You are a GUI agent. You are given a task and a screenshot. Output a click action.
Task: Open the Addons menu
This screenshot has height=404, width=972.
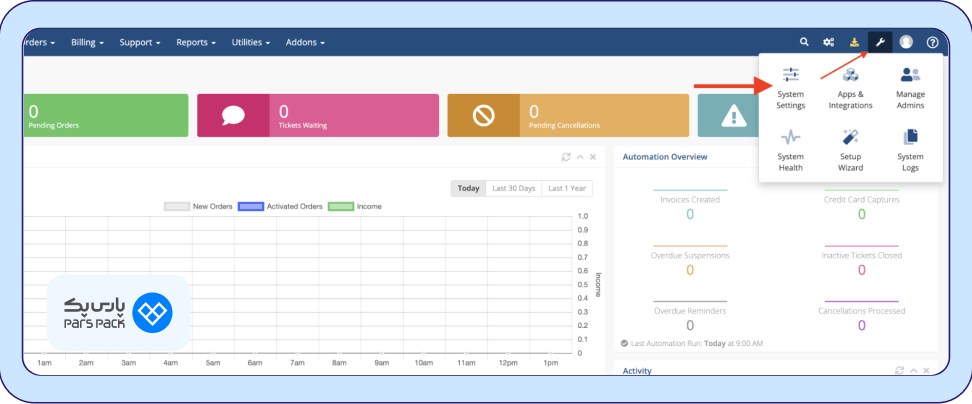[x=305, y=43]
